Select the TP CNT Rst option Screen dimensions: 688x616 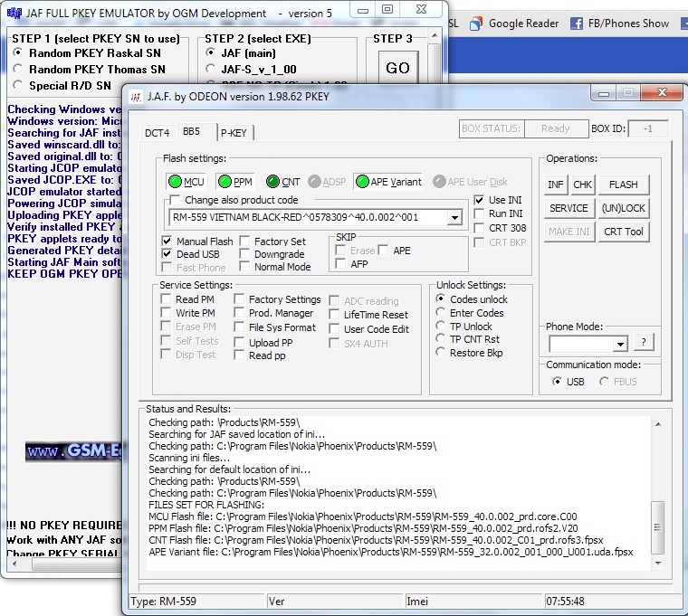(441, 338)
